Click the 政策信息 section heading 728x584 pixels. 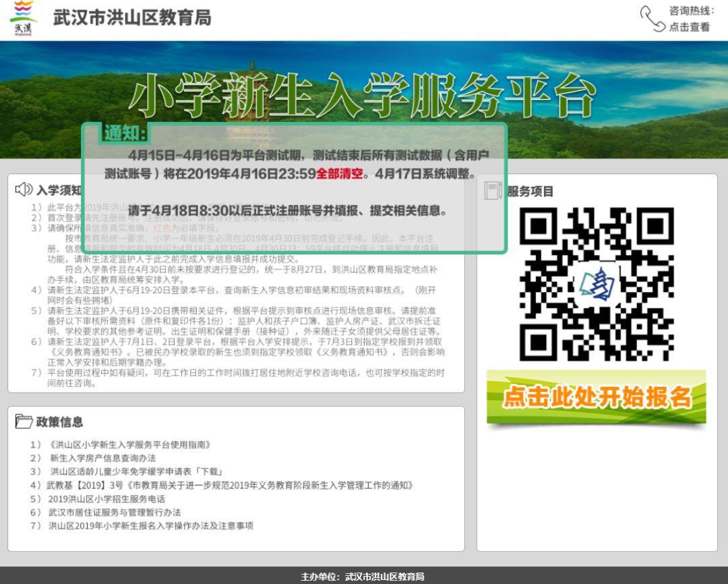[x=59, y=422]
